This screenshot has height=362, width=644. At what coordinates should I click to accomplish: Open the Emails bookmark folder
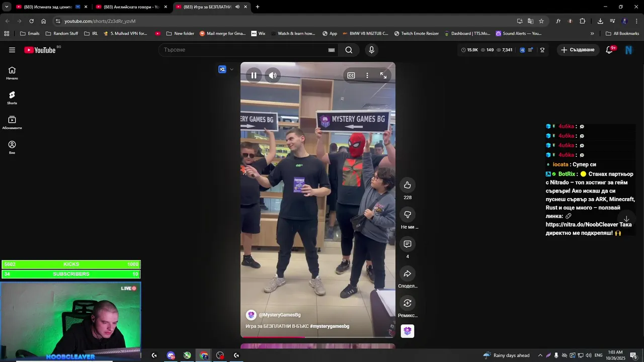pyautogui.click(x=30, y=34)
